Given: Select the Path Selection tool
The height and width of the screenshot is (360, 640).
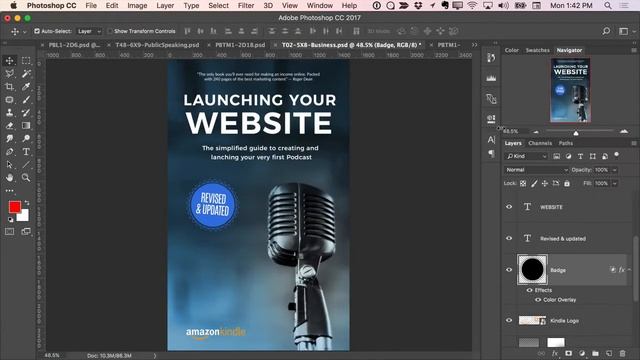Looking at the screenshot, I should pyautogui.click(x=9, y=165).
